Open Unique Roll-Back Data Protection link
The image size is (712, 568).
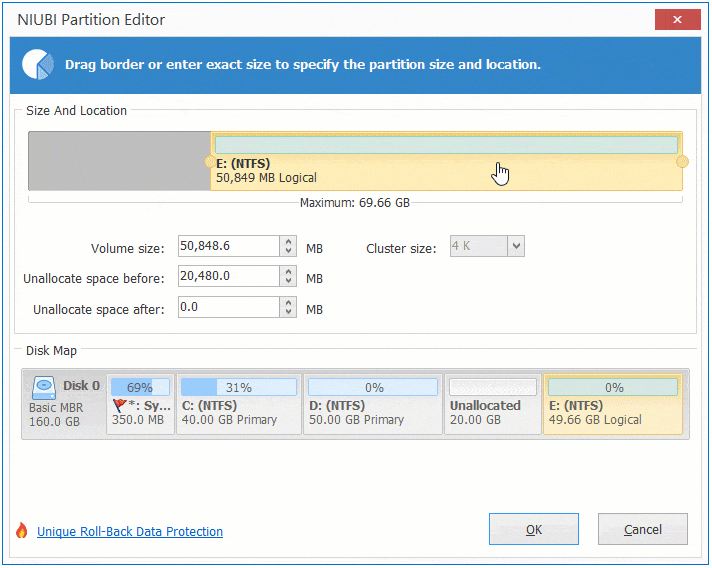coord(130,532)
